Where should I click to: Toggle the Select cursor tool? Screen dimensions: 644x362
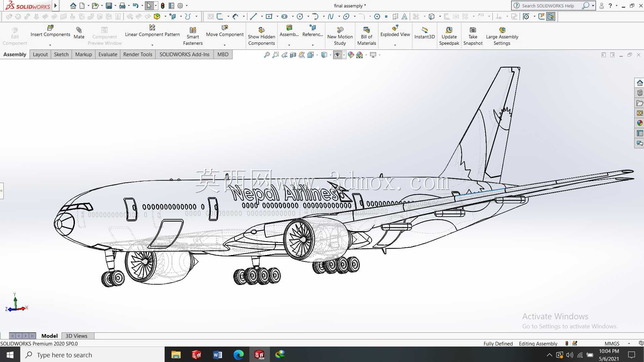[x=149, y=6]
